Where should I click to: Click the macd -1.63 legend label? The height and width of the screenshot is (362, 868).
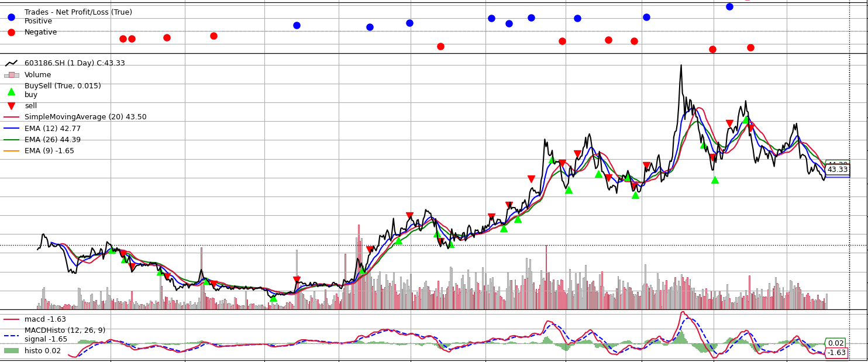[x=45, y=319]
